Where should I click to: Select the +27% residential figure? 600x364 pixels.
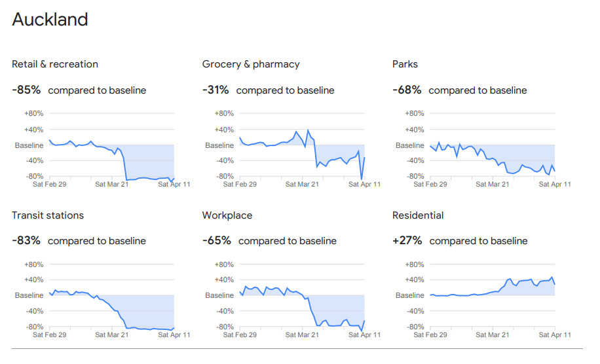point(407,241)
